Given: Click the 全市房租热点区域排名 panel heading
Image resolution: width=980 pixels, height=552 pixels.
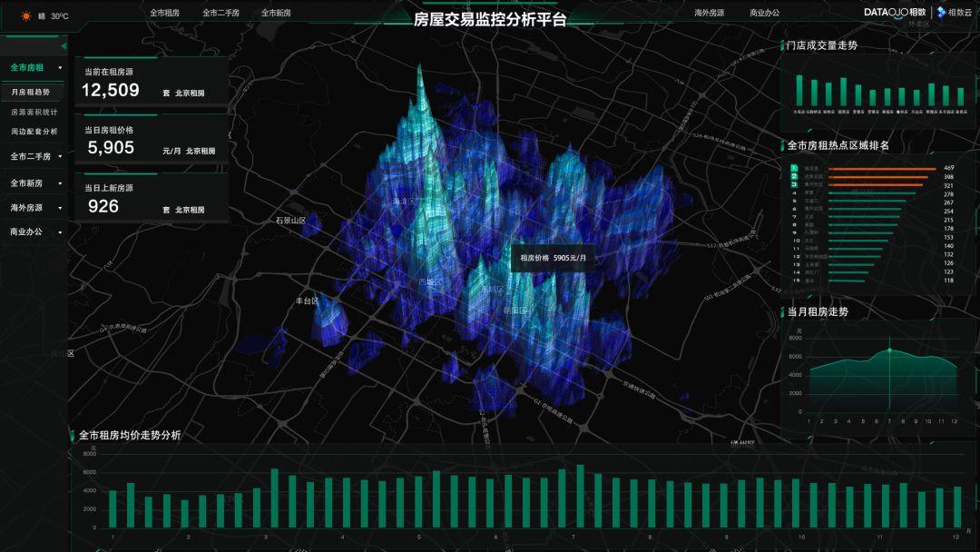Looking at the screenshot, I should [x=838, y=145].
